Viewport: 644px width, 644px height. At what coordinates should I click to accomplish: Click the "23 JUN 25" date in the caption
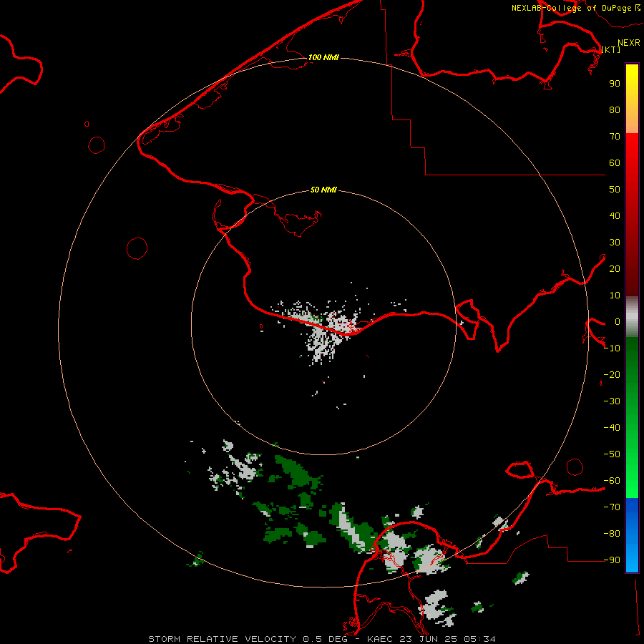coord(428,639)
